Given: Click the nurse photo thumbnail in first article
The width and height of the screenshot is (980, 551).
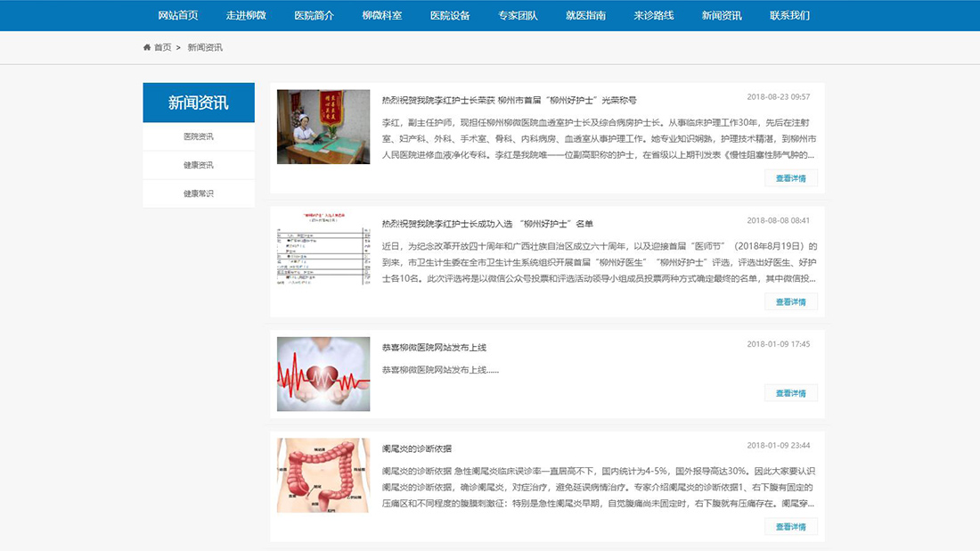Looking at the screenshot, I should tap(323, 126).
